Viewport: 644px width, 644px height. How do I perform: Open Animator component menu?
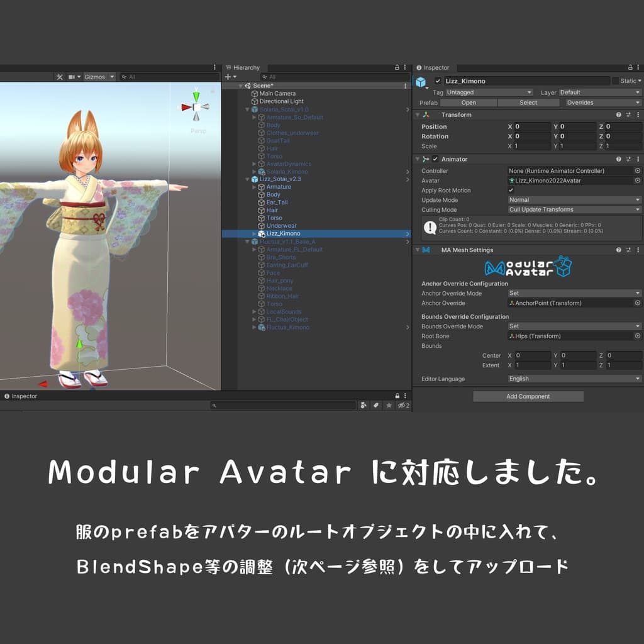(x=638, y=159)
